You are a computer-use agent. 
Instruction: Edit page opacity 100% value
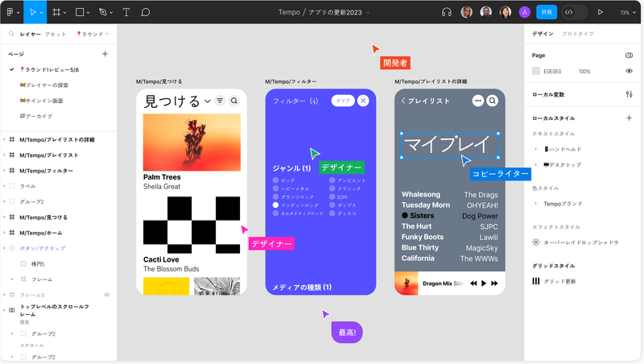point(584,72)
